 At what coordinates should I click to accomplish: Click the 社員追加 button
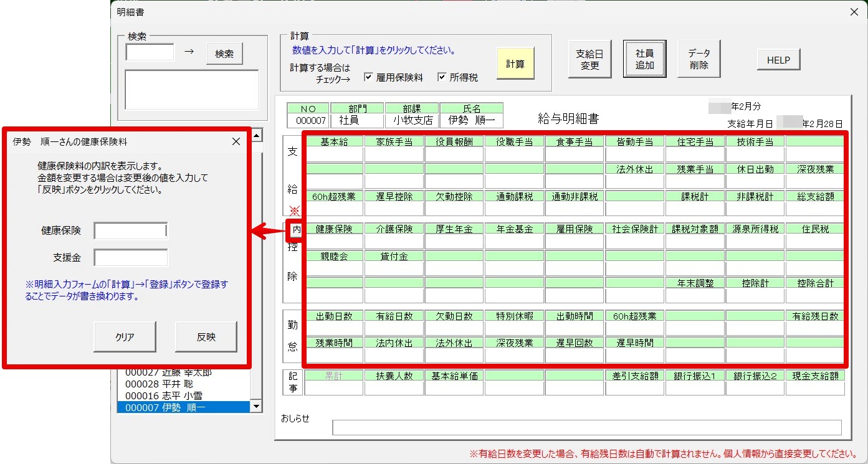pyautogui.click(x=645, y=59)
